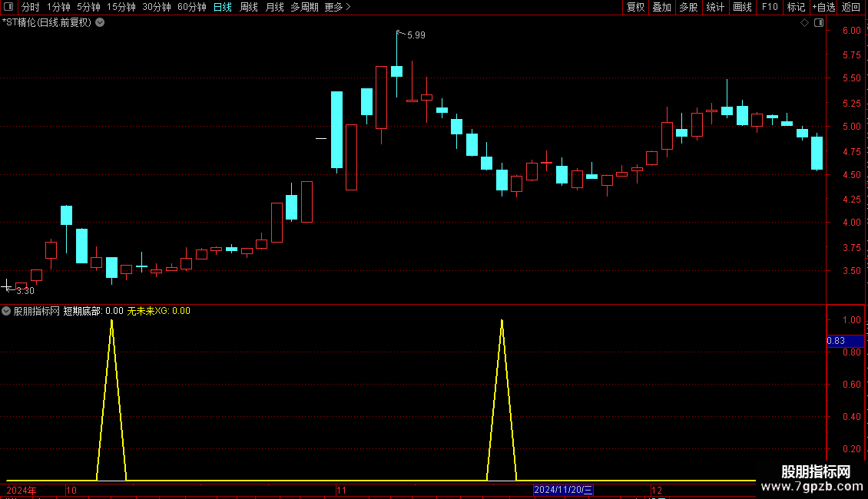Click 返回 to go back
The height and width of the screenshot is (499, 868).
(x=851, y=7)
